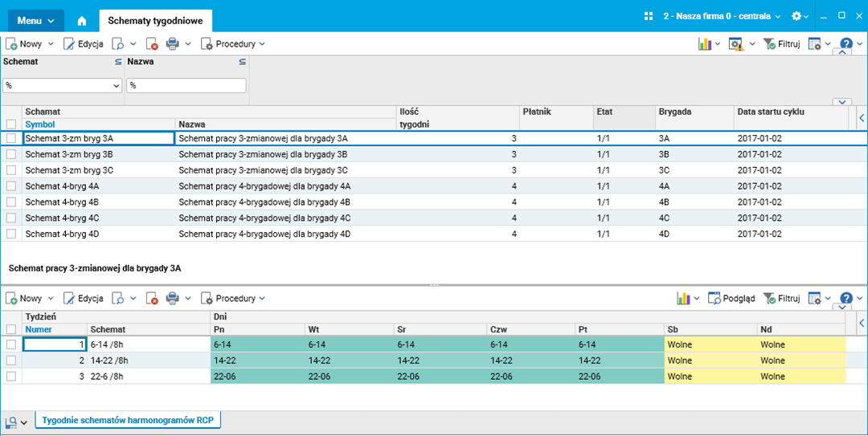868x436 pixels.
Task: Click the delete icon in top toolbar
Action: tap(152, 44)
